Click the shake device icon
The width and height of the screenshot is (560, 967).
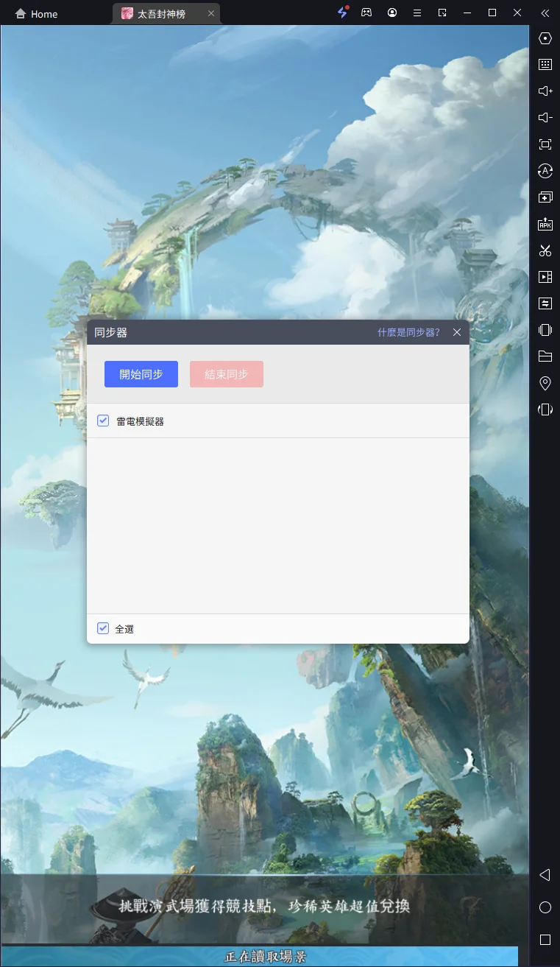pos(545,330)
